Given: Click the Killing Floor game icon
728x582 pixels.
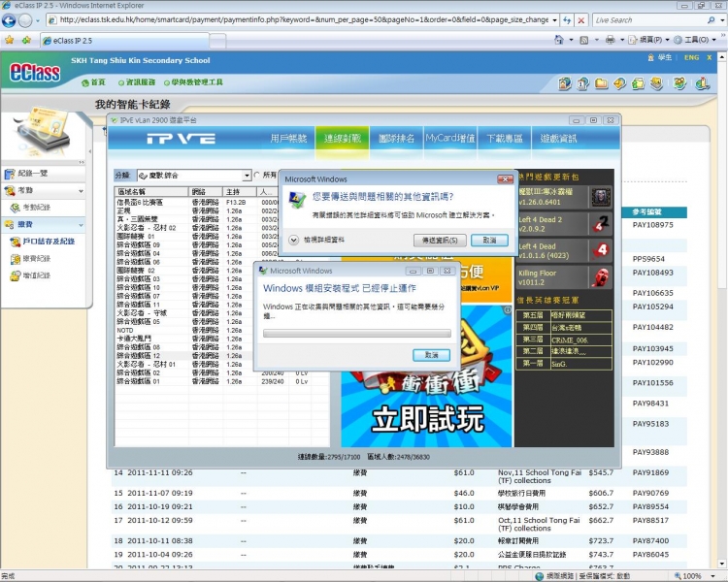Looking at the screenshot, I should tap(601, 279).
